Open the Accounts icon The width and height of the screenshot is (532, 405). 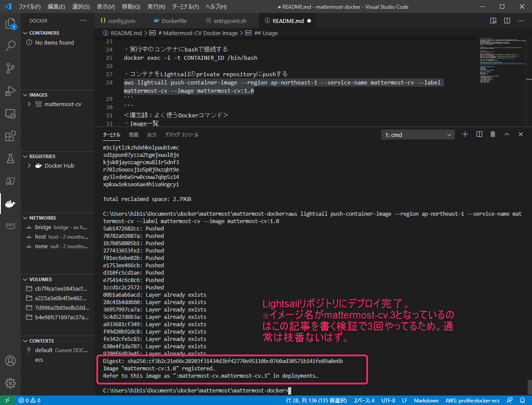[x=10, y=361]
